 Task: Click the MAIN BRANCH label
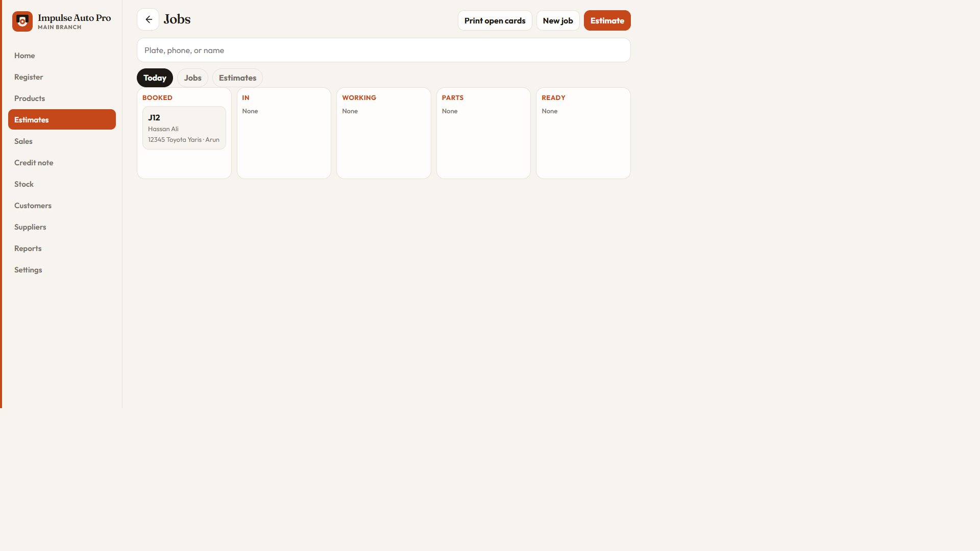[59, 28]
